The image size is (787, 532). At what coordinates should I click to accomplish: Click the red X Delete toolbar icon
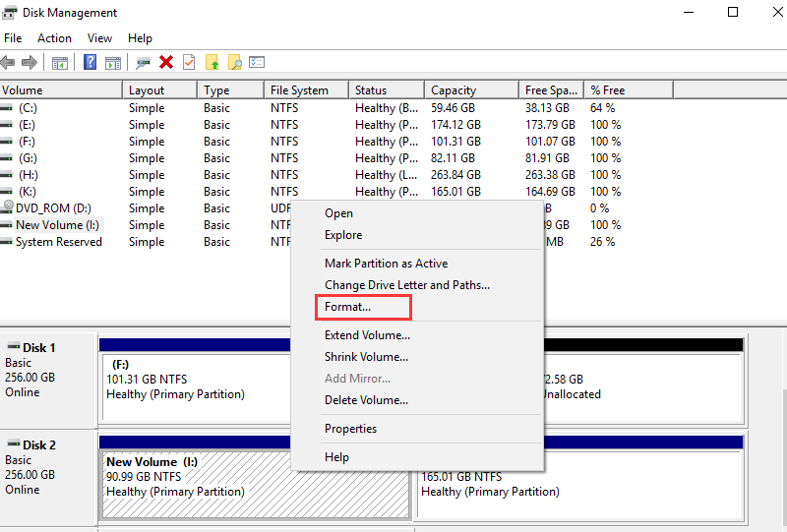[x=166, y=62]
